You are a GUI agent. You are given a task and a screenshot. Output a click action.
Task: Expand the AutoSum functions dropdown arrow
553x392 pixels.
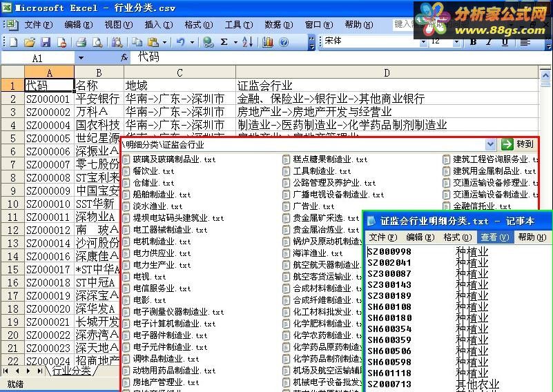235,42
